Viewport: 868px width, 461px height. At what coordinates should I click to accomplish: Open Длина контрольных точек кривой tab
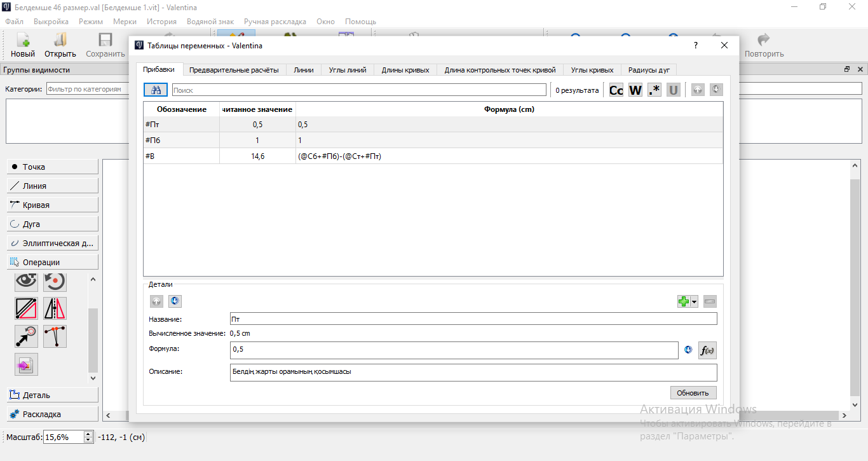(x=500, y=70)
